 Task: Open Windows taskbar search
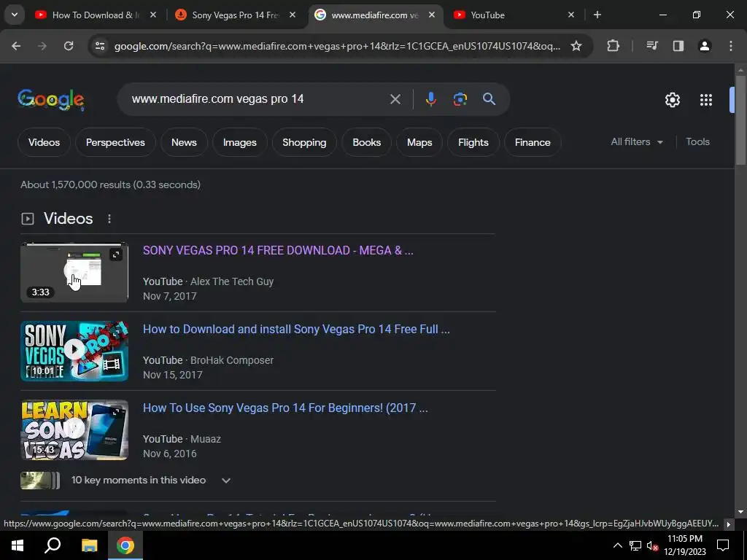[53, 545]
